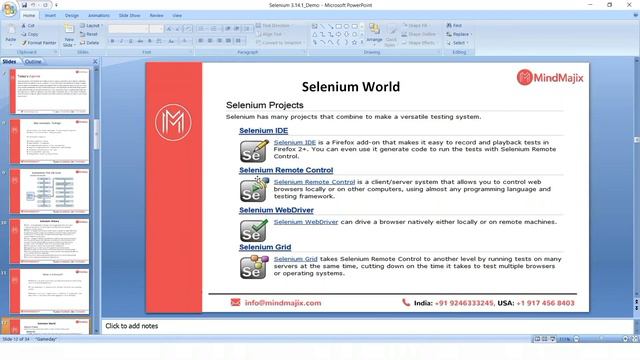640x360 pixels.
Task: Follow the Selenium IDE heading link
Action: tap(263, 131)
